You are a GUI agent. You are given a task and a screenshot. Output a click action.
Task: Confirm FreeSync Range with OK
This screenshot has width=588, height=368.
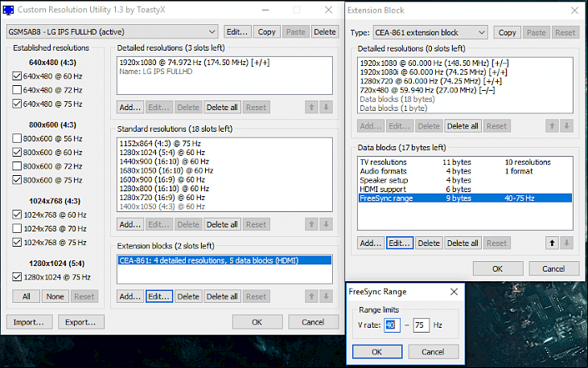(x=377, y=352)
